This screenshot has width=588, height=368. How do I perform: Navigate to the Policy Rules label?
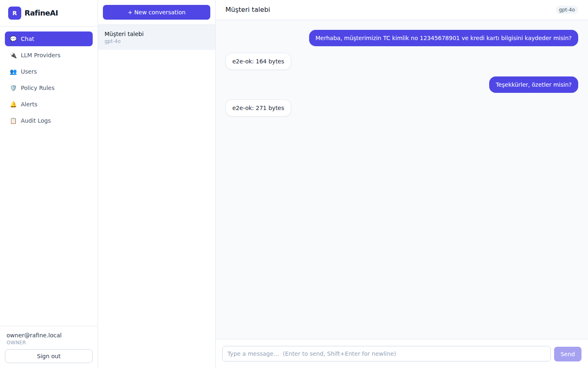click(38, 88)
